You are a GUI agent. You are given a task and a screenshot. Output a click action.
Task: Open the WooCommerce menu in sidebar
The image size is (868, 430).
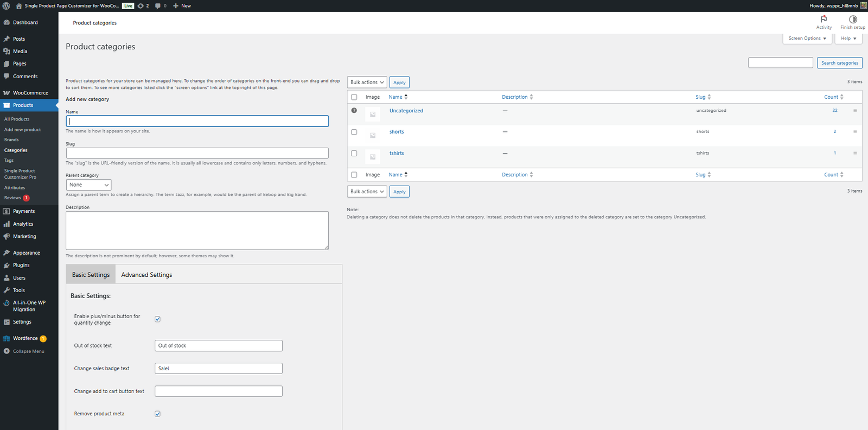30,93
